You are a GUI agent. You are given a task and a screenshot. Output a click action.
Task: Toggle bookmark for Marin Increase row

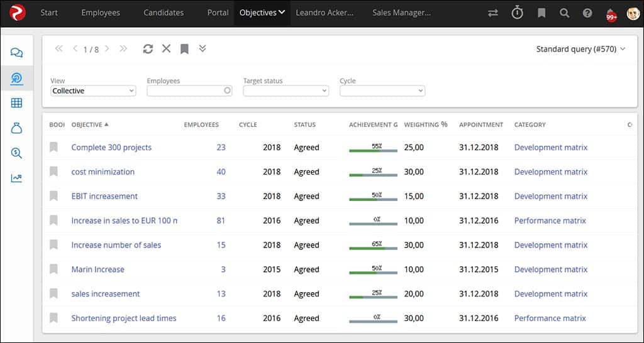54,269
